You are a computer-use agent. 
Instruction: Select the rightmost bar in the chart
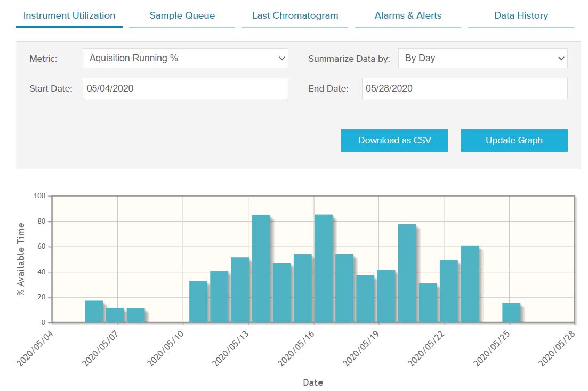511,313
